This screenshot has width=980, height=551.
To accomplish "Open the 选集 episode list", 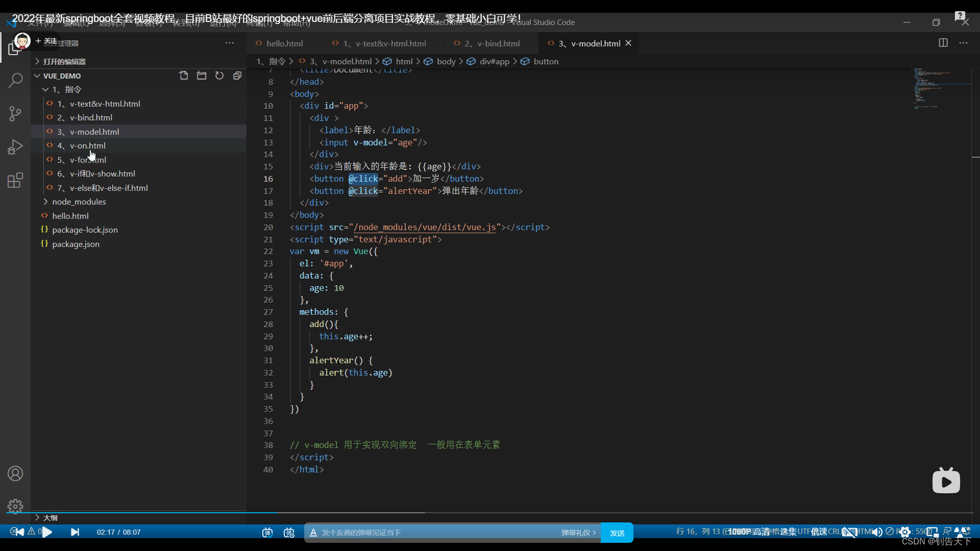I will click(x=788, y=532).
